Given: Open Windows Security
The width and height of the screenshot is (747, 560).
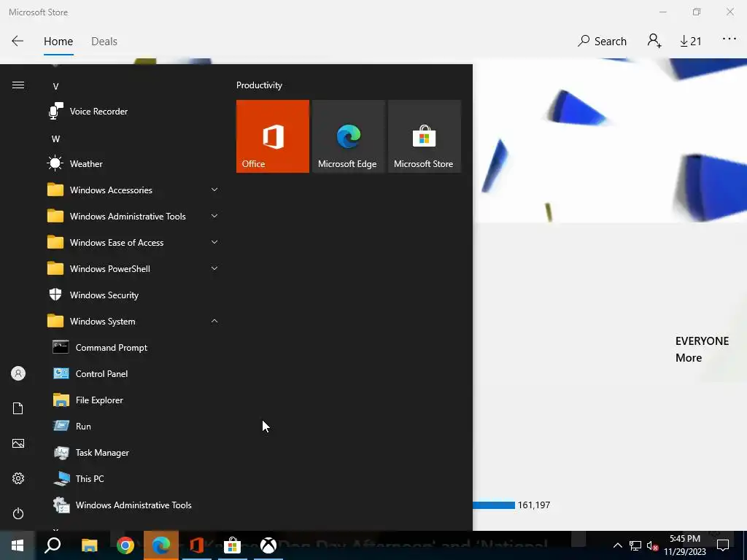Looking at the screenshot, I should [133, 295].
